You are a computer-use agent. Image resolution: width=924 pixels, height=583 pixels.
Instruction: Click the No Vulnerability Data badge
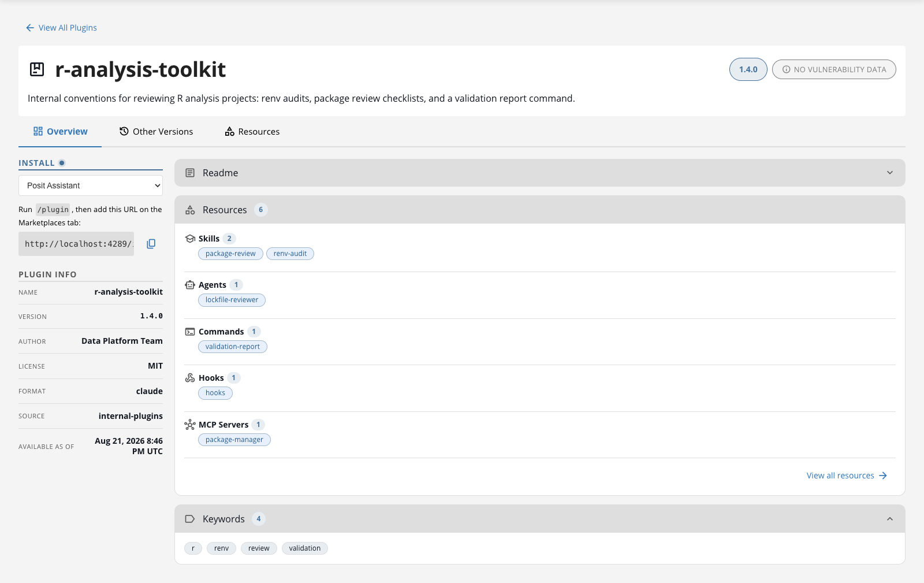(834, 69)
